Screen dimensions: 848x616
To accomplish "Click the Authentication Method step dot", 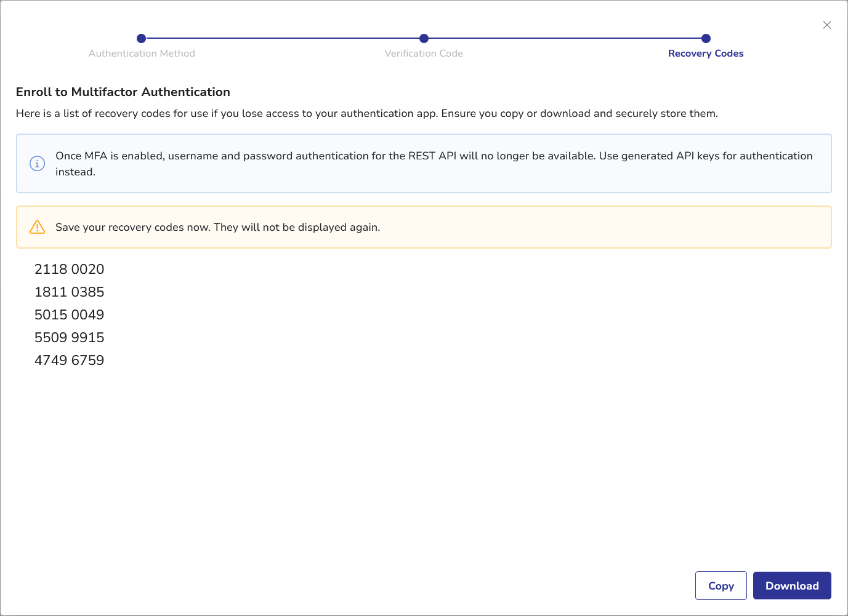I will click(142, 38).
